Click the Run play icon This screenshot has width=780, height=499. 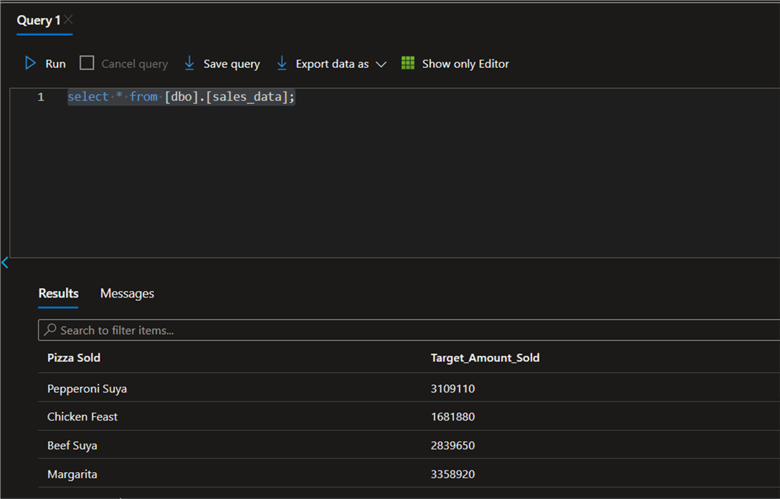(x=30, y=63)
